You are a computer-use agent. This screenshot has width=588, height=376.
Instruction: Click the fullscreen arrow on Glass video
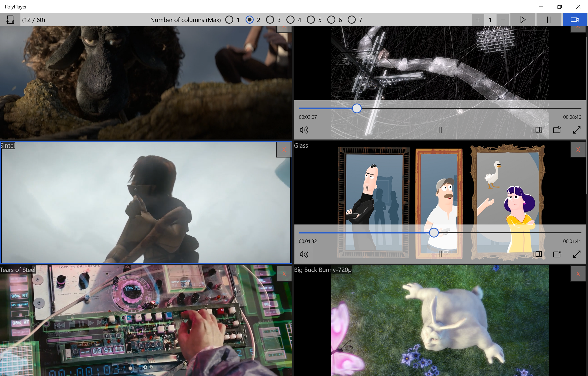point(577,254)
